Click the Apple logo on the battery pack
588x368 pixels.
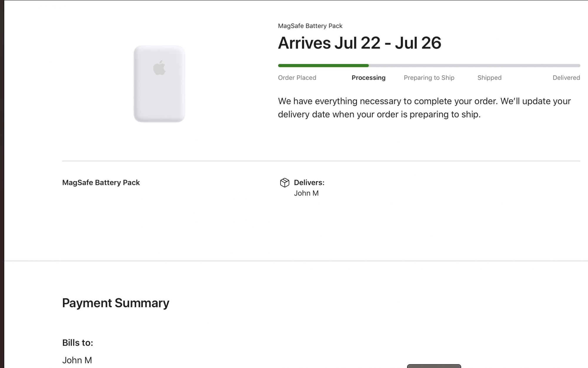click(159, 68)
